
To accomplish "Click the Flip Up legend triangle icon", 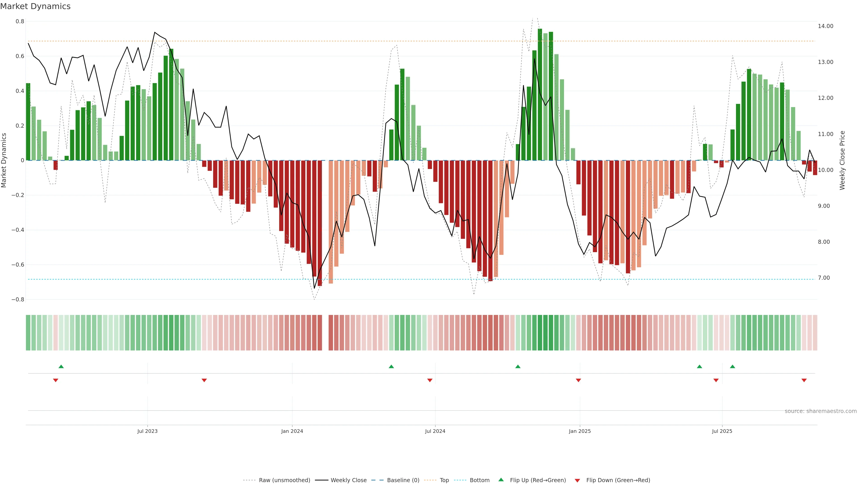I will [501, 480].
